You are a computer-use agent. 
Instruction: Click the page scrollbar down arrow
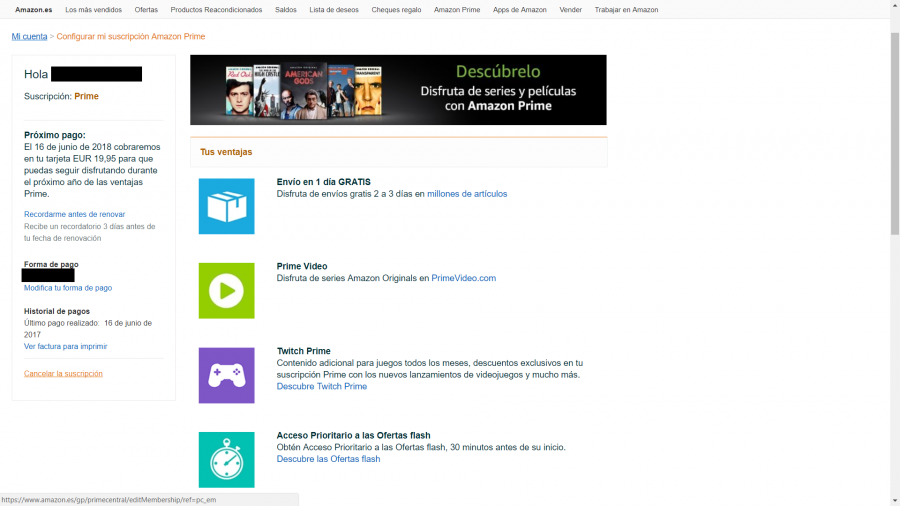tap(894, 499)
